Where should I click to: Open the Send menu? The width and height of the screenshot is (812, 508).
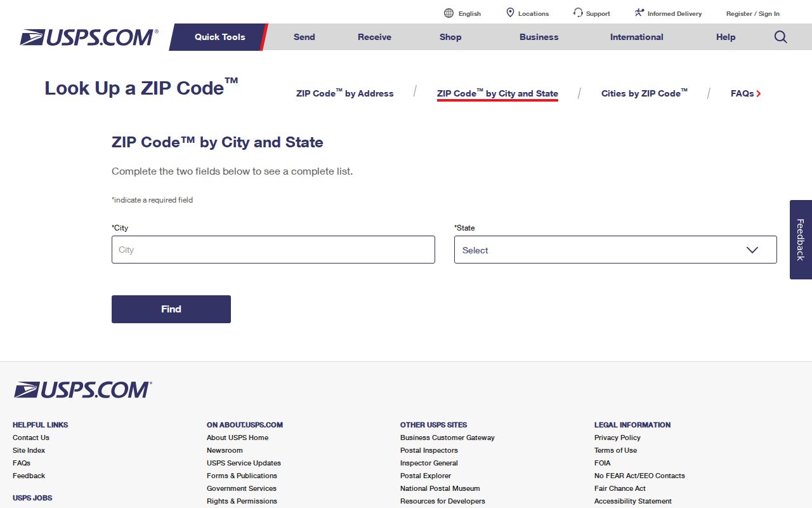click(x=304, y=37)
